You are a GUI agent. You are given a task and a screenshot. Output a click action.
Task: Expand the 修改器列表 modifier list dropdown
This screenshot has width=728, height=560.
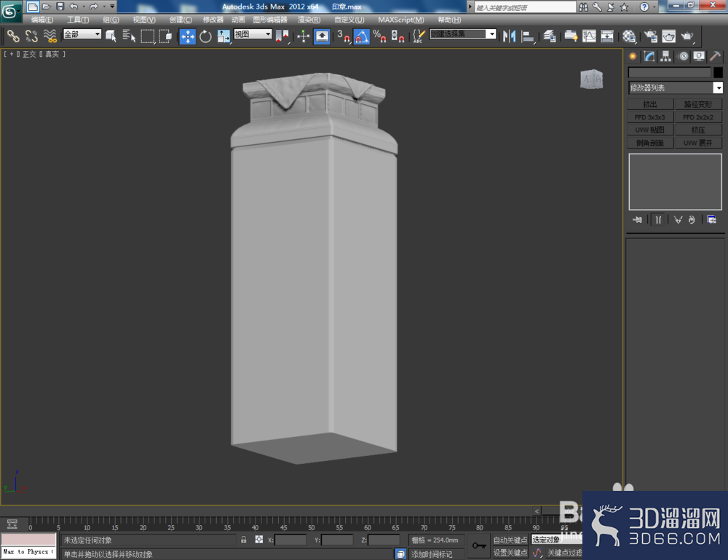[x=718, y=88]
